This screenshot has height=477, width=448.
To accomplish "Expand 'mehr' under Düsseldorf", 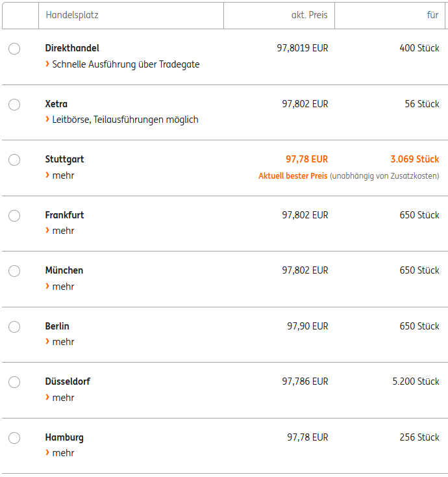I will point(62,398).
